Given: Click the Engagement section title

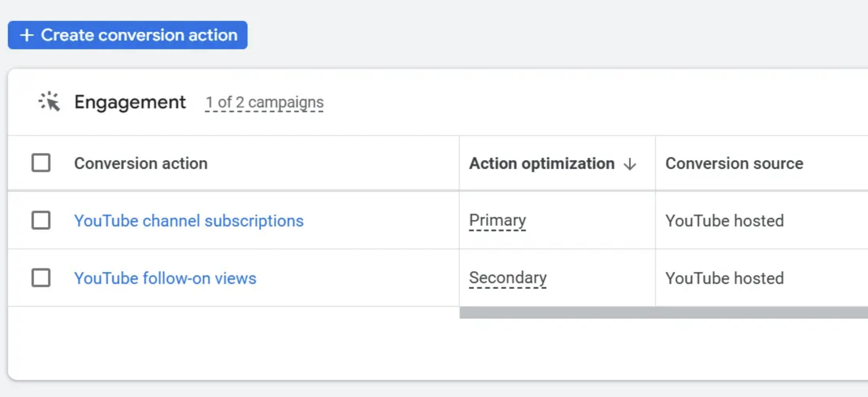Looking at the screenshot, I should tap(130, 102).
